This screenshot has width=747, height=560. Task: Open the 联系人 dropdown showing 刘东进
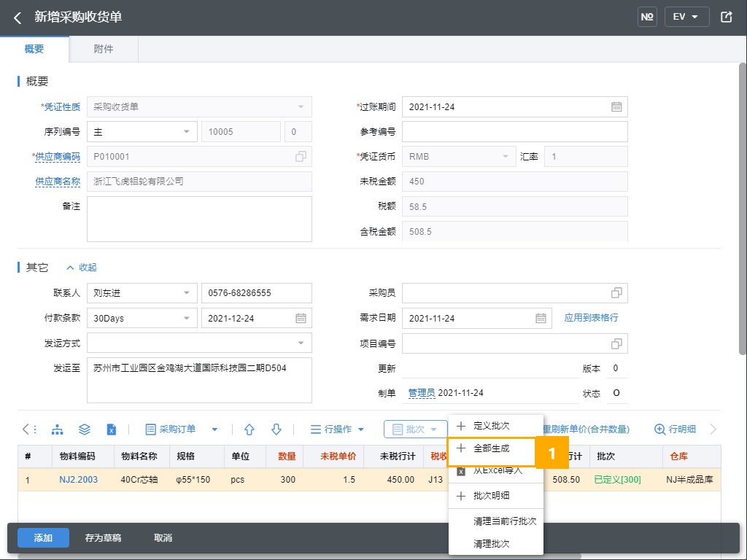click(142, 293)
